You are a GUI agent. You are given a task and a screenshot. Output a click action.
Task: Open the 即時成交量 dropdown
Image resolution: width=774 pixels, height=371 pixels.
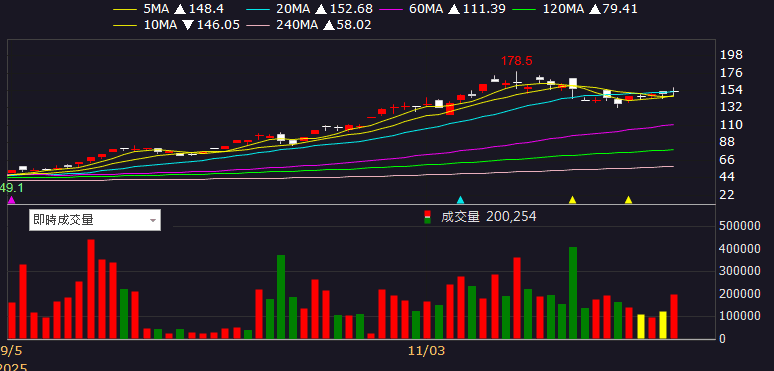[x=95, y=220]
